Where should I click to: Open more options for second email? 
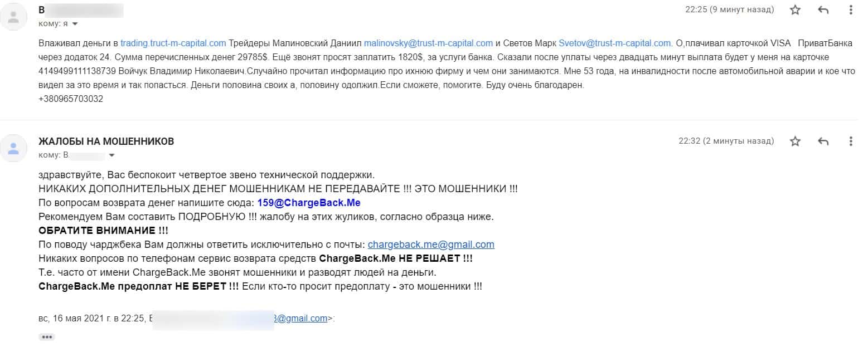851,141
